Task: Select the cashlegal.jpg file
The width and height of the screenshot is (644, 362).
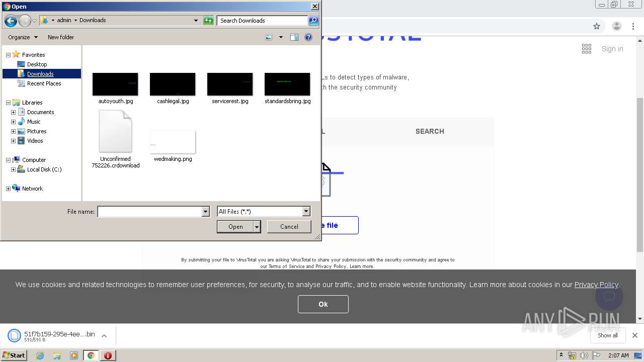Action: (x=173, y=88)
